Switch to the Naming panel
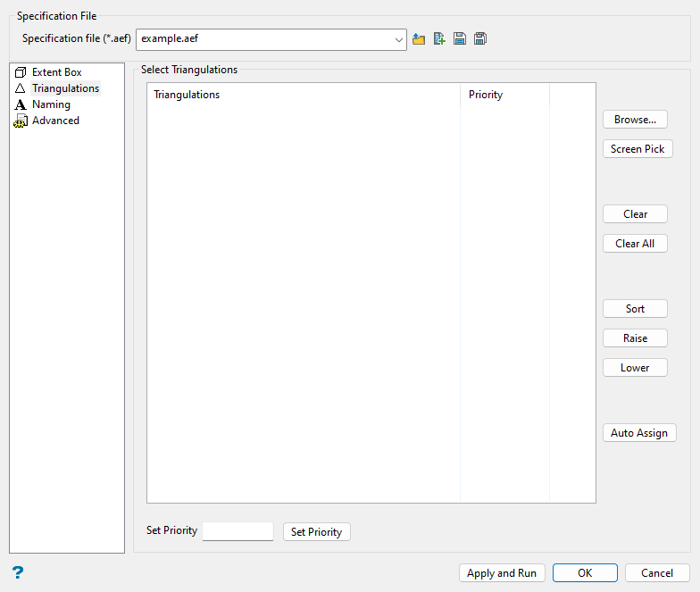 51,104
